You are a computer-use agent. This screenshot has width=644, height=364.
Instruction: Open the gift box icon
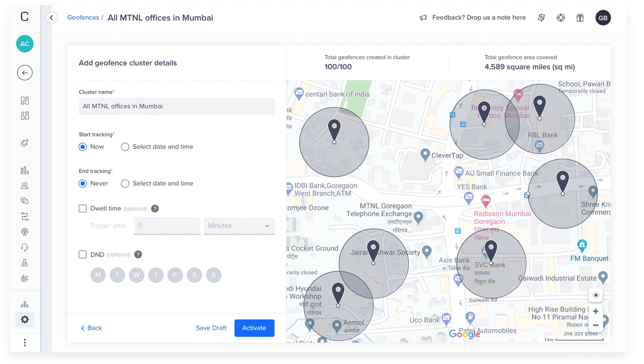(580, 18)
